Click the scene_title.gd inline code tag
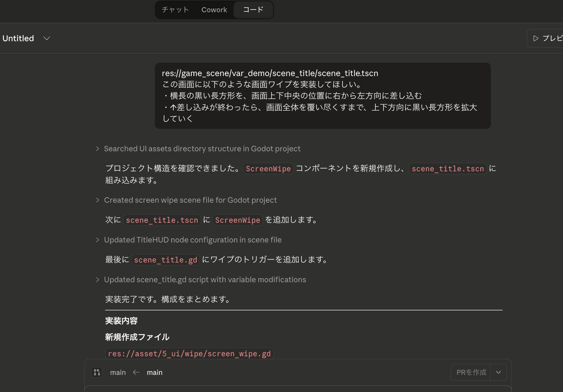563x392 pixels. click(x=165, y=260)
